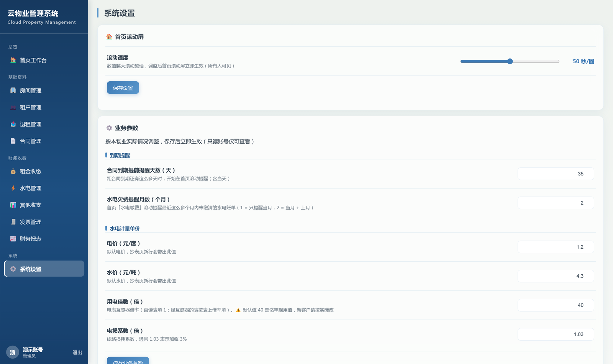This screenshot has width=613, height=364.
Task: Click the 水价 input with 4.3
Action: (556, 276)
